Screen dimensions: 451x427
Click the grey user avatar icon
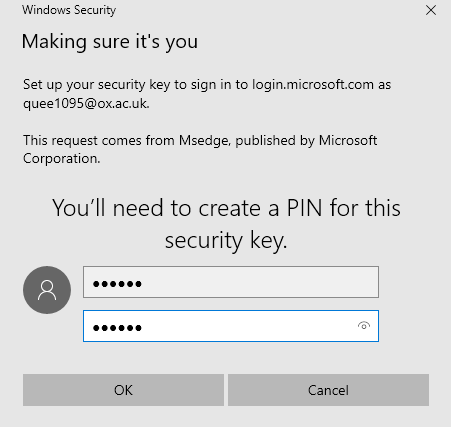point(47,290)
